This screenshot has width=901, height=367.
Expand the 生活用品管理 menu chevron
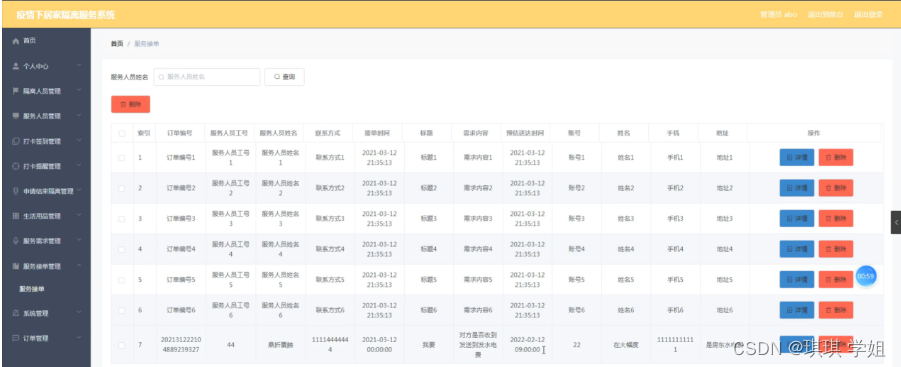coord(79,216)
